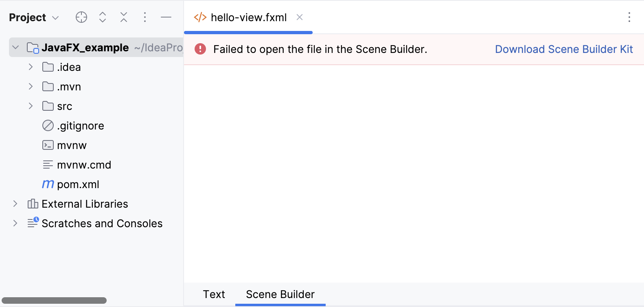Click the Collapse All icon in Project panel

(x=123, y=17)
